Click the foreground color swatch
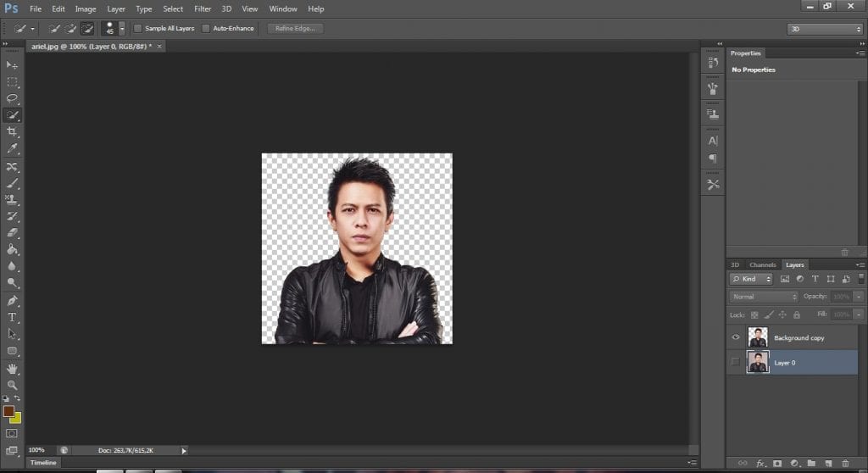 [8, 411]
